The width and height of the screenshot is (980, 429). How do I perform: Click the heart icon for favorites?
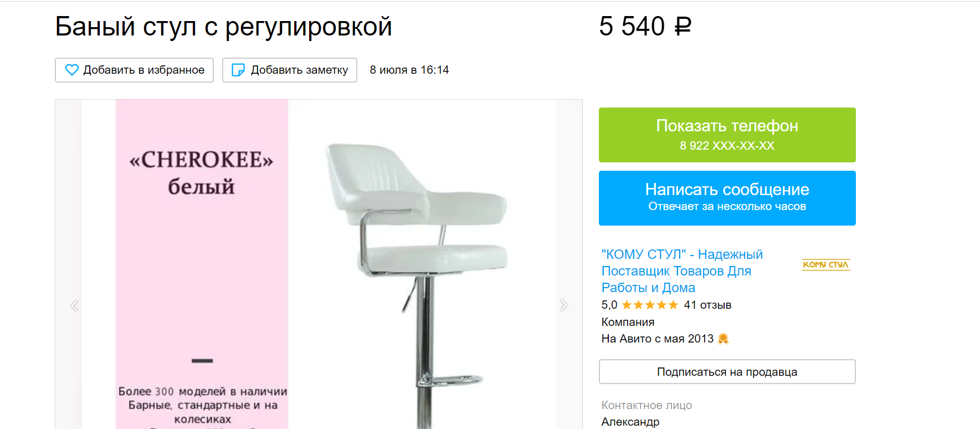tap(72, 70)
